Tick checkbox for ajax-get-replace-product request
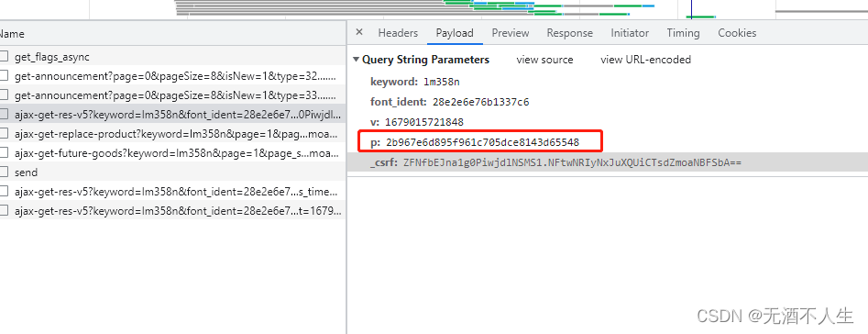868x334 pixels. coord(4,133)
